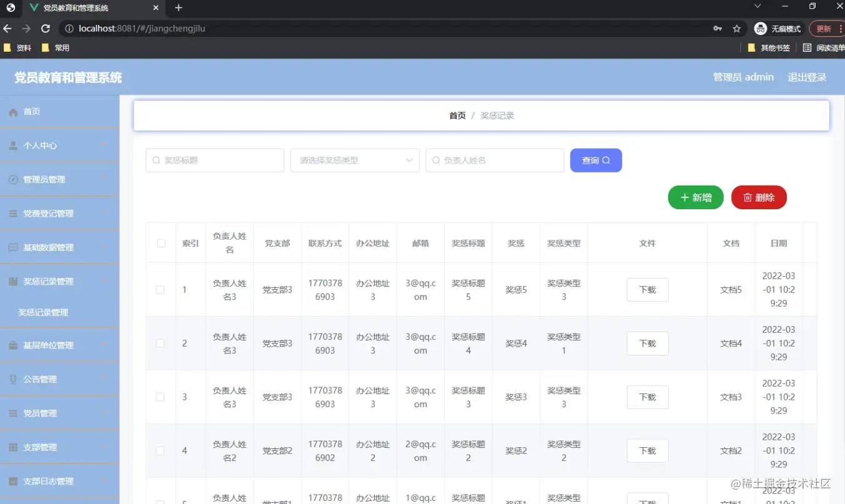Check the checkbox for row index 1
The width and height of the screenshot is (845, 504).
160,290
